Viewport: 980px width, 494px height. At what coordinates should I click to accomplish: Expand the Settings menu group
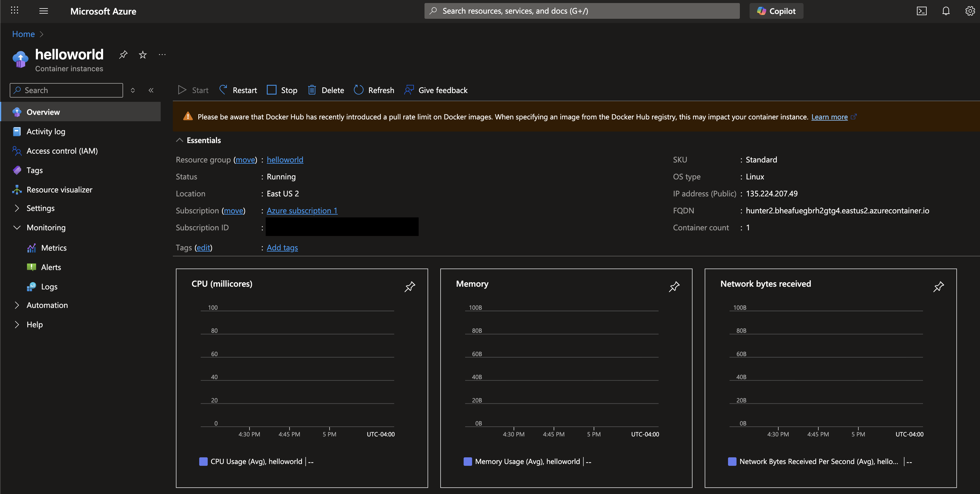click(x=17, y=208)
